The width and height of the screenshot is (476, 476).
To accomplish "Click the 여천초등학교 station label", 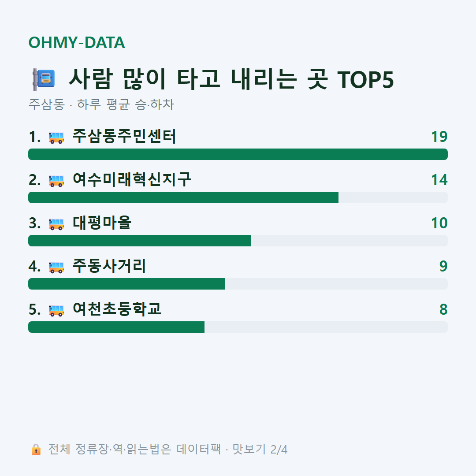I will (117, 309).
